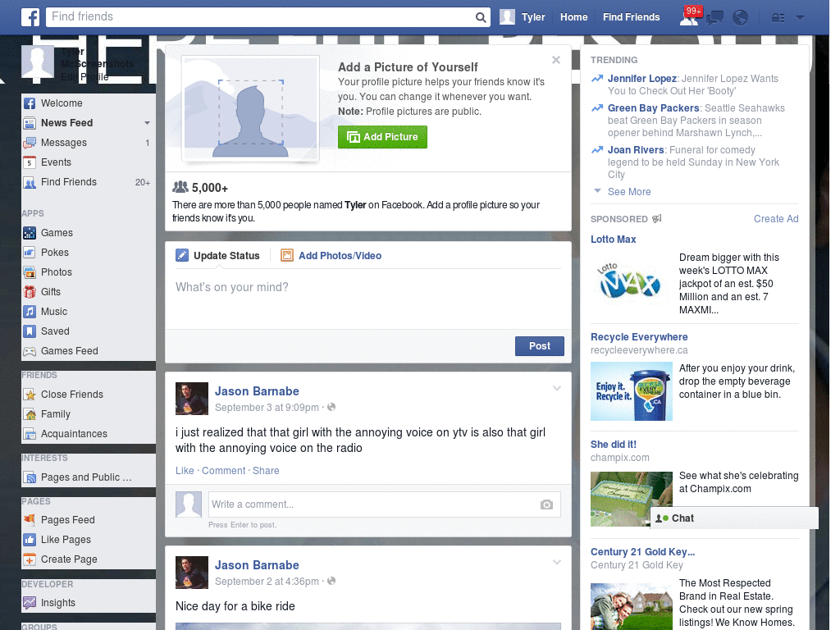Open the Chat bar
The height and width of the screenshot is (630, 840).
tap(734, 518)
